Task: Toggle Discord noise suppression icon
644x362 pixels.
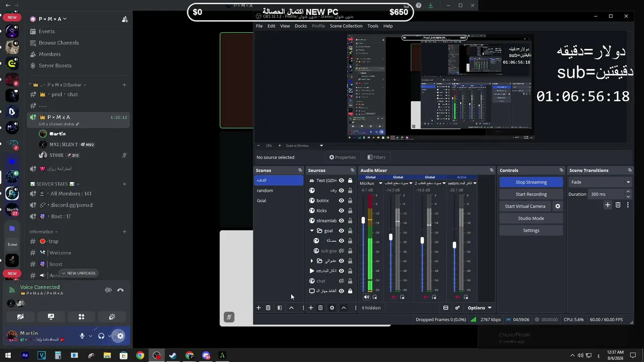Action: [x=108, y=290]
